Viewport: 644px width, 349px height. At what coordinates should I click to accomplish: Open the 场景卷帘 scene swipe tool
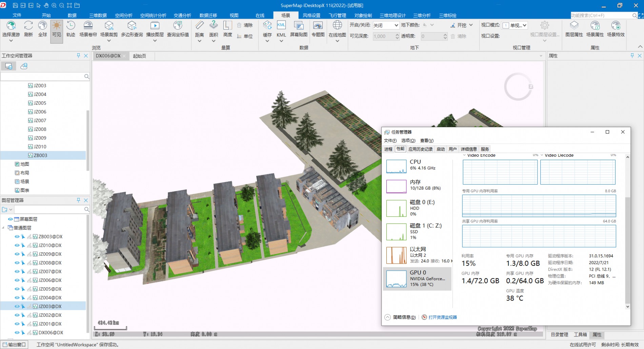click(88, 26)
